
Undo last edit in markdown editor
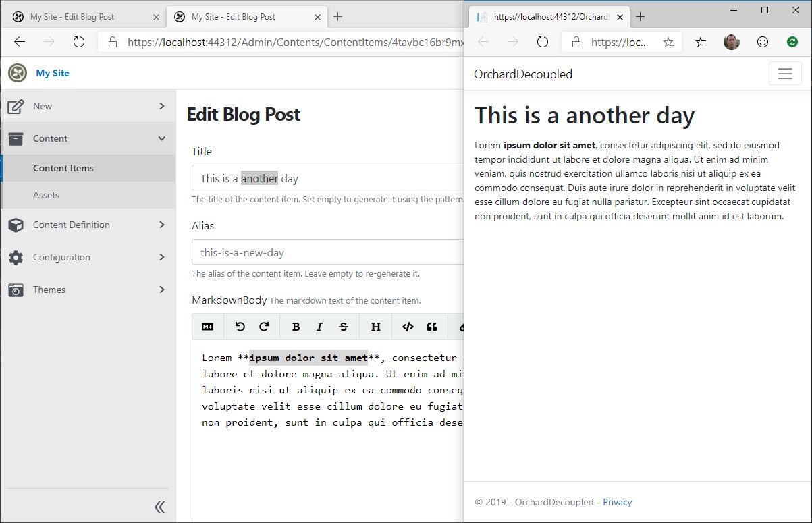pyautogui.click(x=240, y=327)
